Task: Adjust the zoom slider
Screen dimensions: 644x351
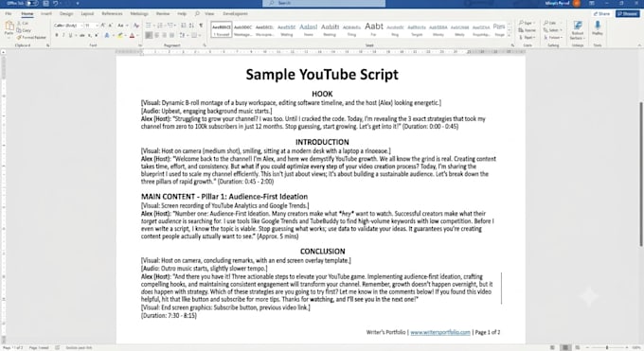Action: pos(607,348)
